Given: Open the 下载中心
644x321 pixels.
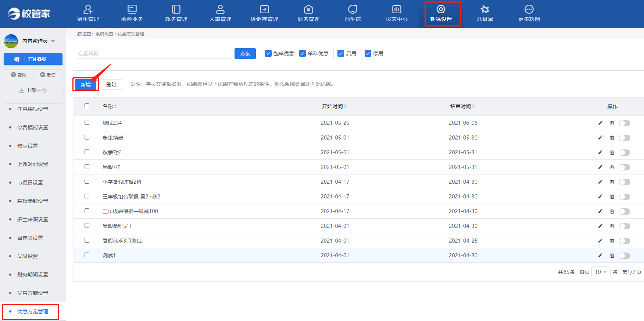Looking at the screenshot, I should (x=33, y=90).
